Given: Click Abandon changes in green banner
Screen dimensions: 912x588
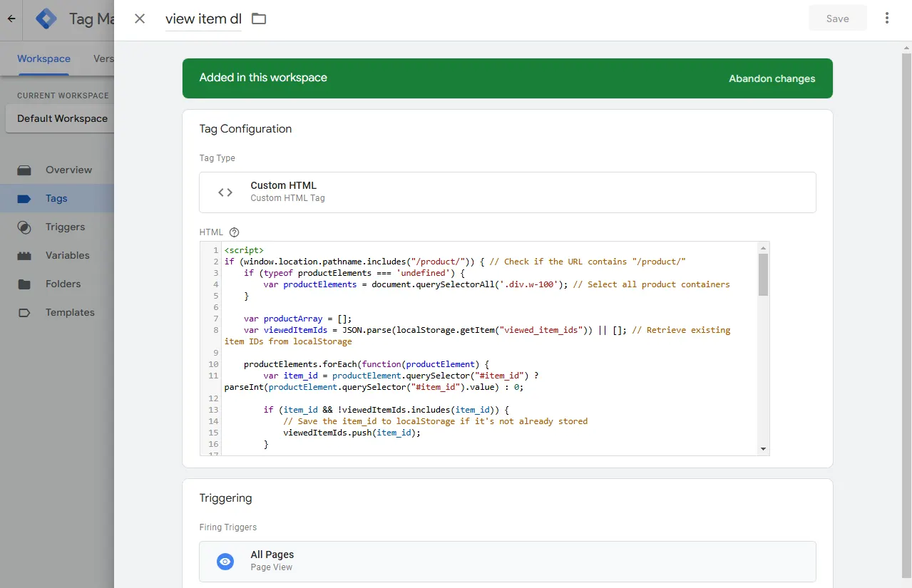Looking at the screenshot, I should pos(772,78).
